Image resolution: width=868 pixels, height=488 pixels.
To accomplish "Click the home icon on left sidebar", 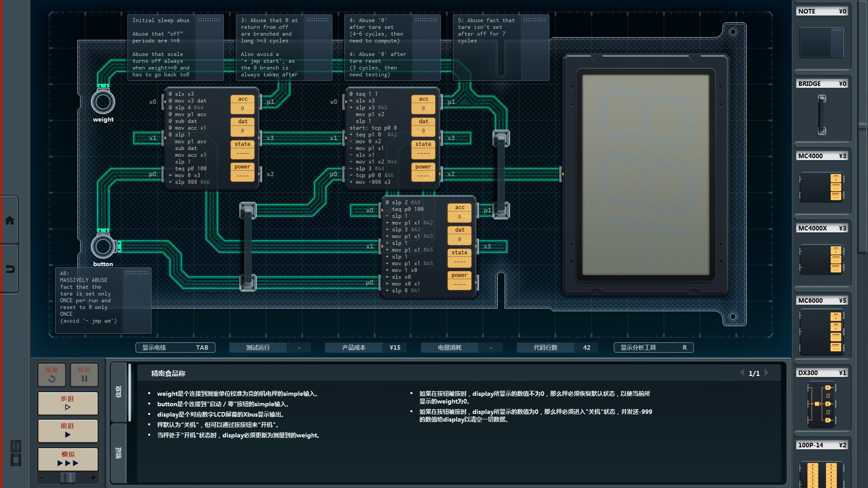I will pos(9,221).
